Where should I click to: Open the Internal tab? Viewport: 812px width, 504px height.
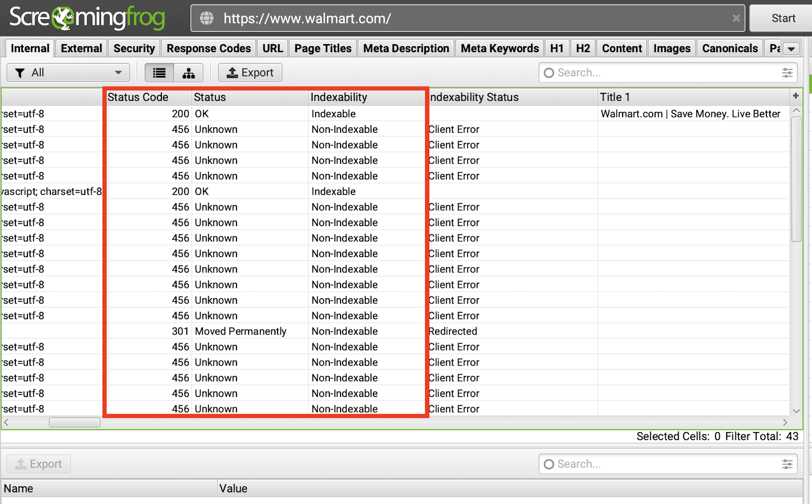click(30, 49)
